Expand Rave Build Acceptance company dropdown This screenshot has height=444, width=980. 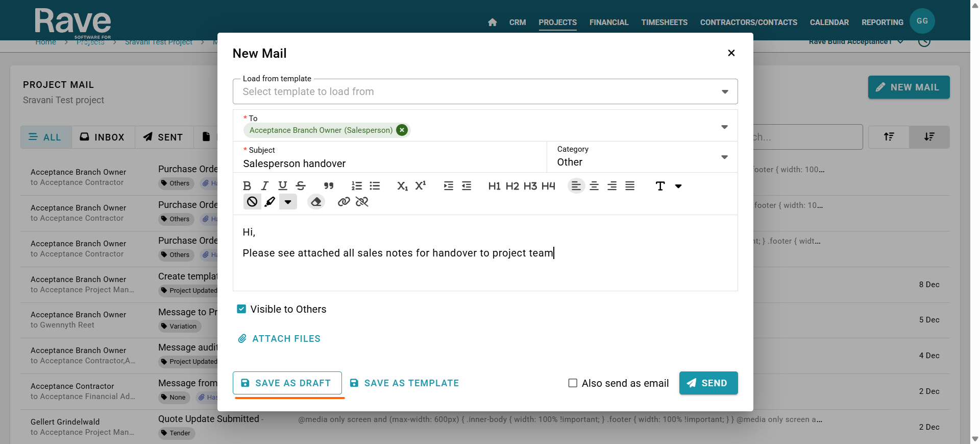tap(856, 41)
